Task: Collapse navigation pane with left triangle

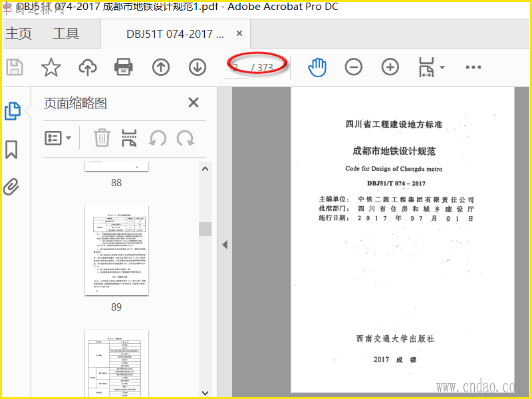Action: point(225,245)
